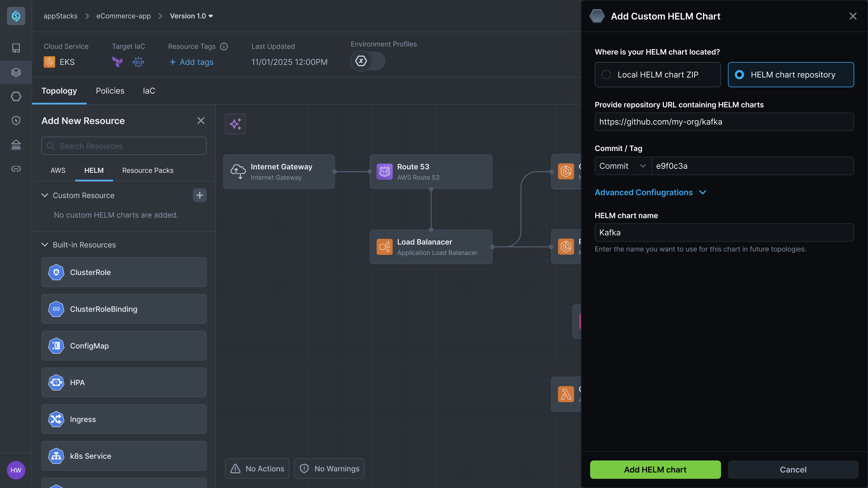Select Local HELM chart ZIP option
Screen dimensions: 868x488
click(x=657, y=74)
